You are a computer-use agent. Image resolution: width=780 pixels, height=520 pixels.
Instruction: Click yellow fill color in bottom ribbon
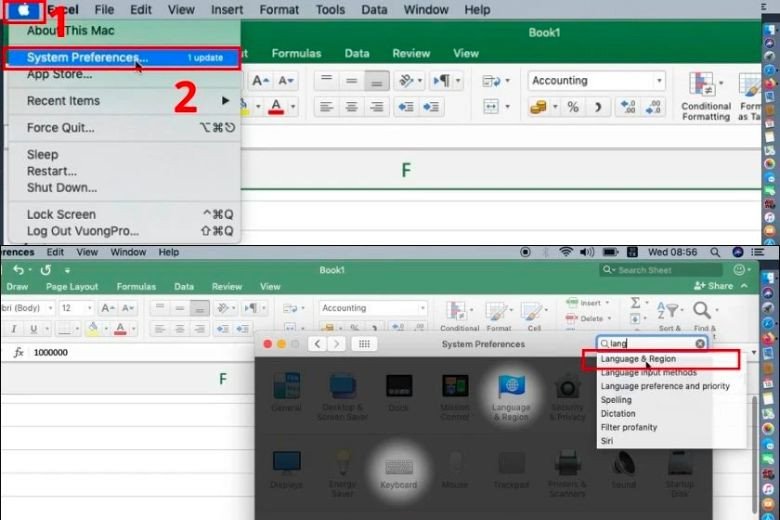pyautogui.click(x=93, y=329)
